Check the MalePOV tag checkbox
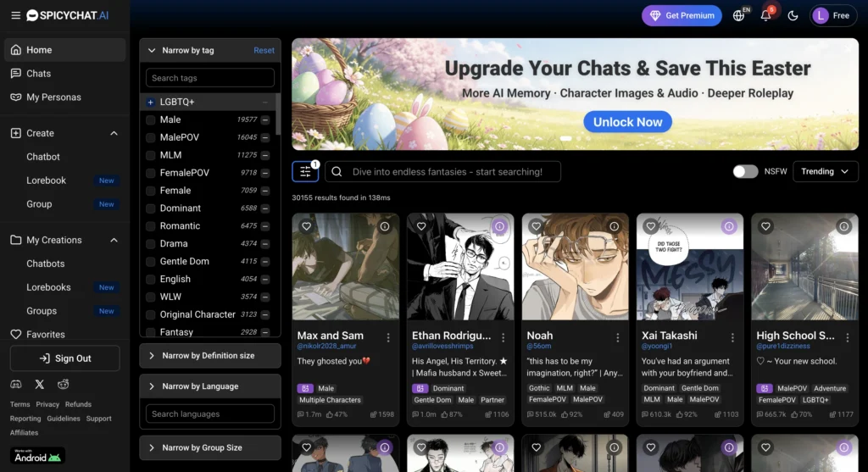 tap(151, 137)
